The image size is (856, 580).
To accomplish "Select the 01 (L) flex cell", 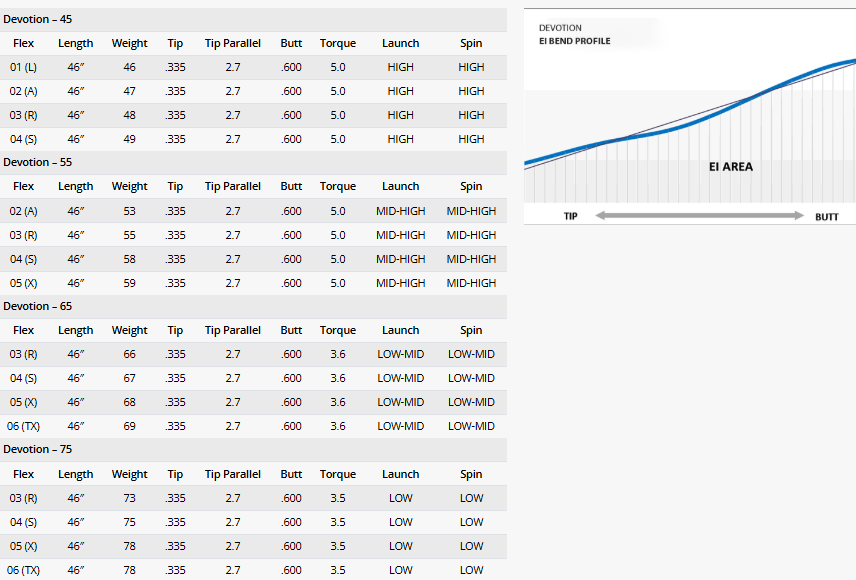I will [23, 67].
